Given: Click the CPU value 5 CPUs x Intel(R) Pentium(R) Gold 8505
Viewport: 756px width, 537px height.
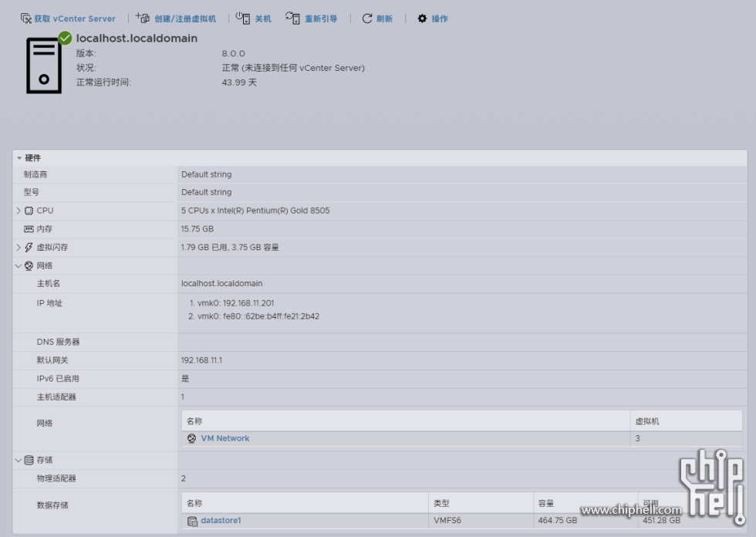Looking at the screenshot, I should (255, 211).
